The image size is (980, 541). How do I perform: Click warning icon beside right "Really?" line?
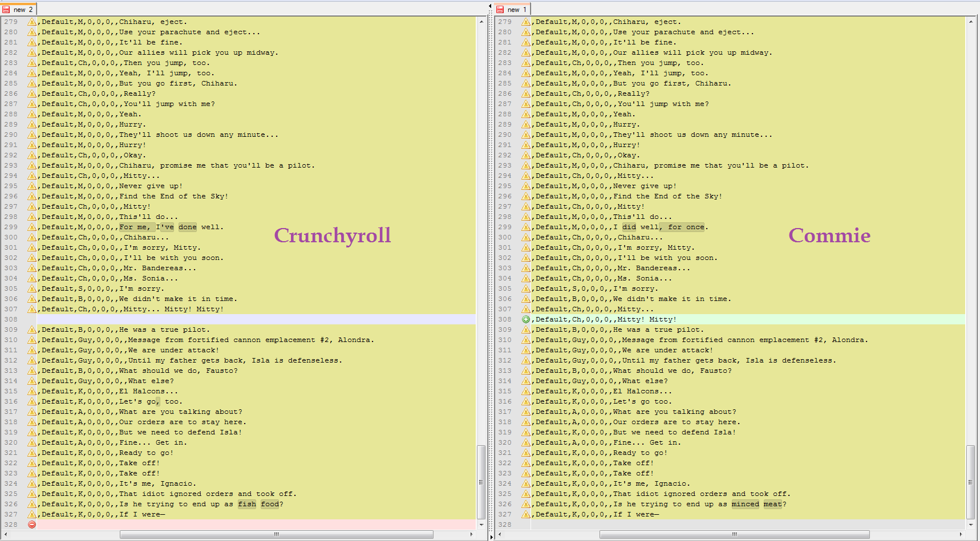[x=526, y=93]
